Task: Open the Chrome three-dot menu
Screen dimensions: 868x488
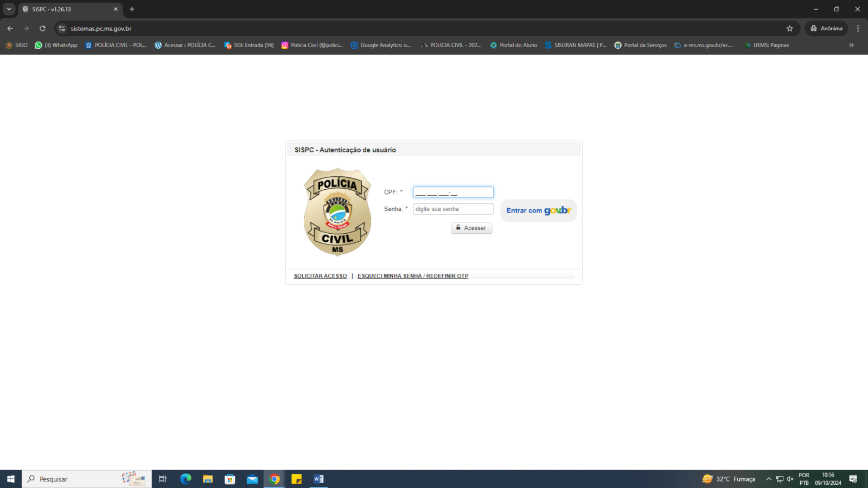Action: (858, 28)
